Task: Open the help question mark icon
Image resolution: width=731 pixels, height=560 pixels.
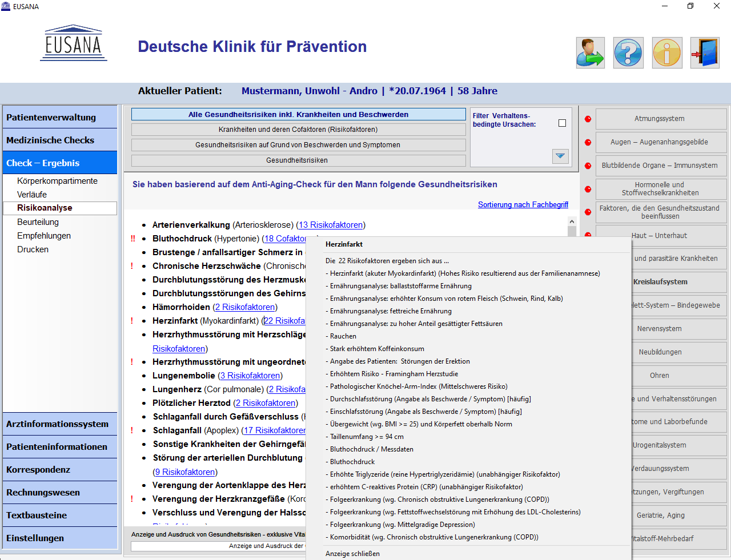Action: (628, 53)
